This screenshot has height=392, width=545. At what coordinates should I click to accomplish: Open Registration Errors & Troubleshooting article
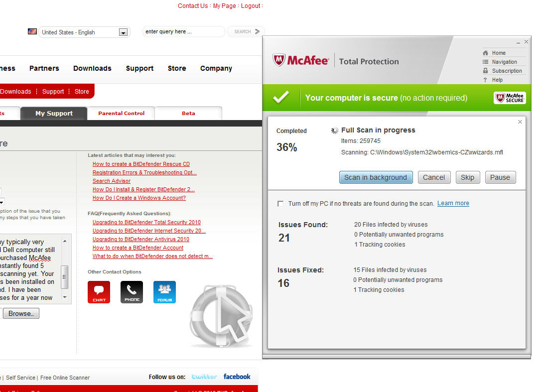[x=144, y=172]
